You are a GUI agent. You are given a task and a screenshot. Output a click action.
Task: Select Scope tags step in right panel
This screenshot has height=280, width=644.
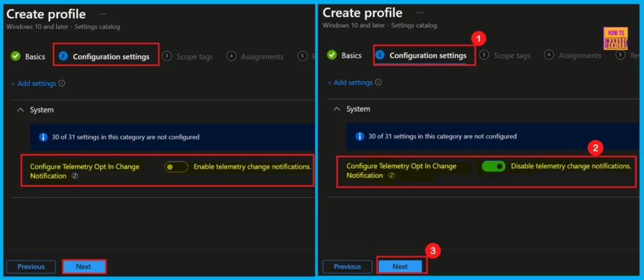click(x=505, y=55)
